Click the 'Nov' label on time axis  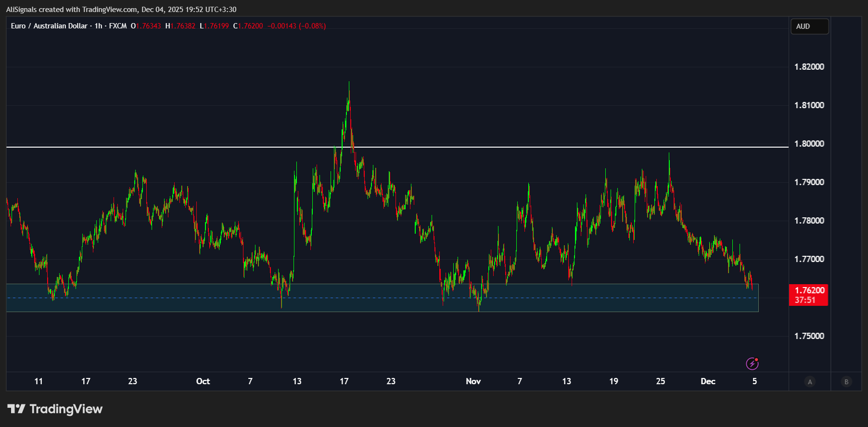pos(473,381)
